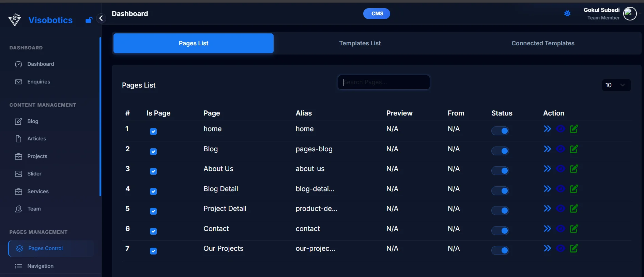Collapse sidebar using the left chevron button

coord(101,18)
